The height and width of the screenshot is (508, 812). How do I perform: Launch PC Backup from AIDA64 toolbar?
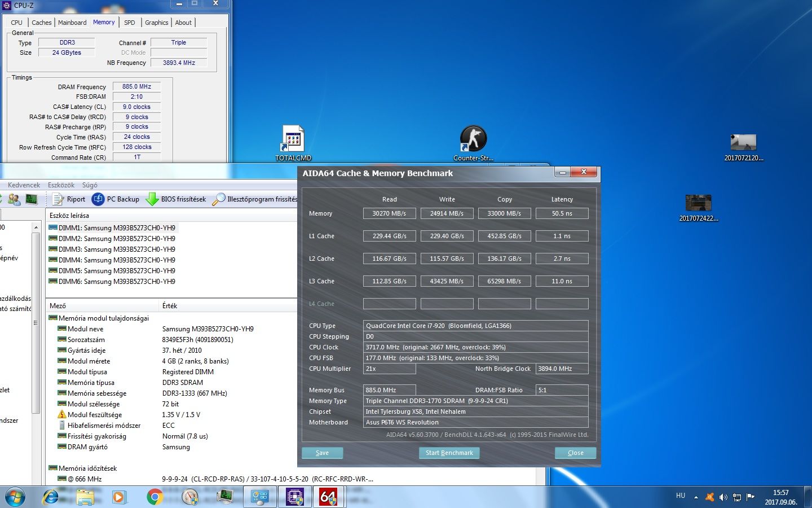[x=116, y=199]
